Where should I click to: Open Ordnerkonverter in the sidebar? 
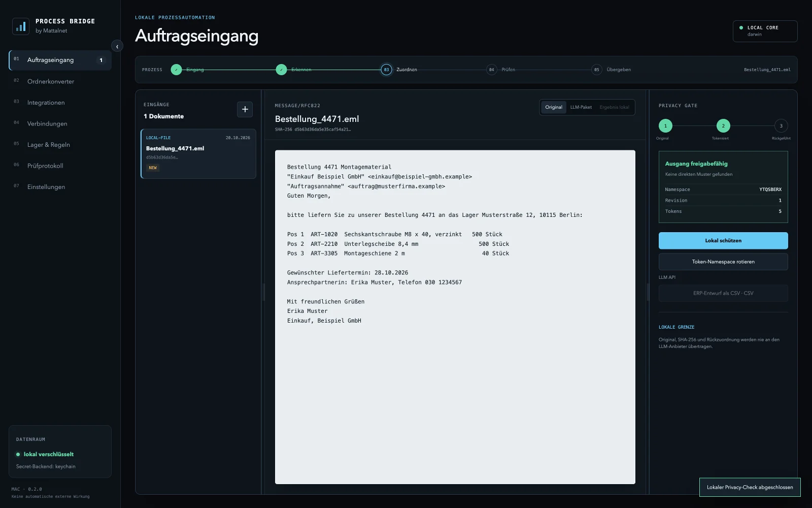click(x=60, y=81)
